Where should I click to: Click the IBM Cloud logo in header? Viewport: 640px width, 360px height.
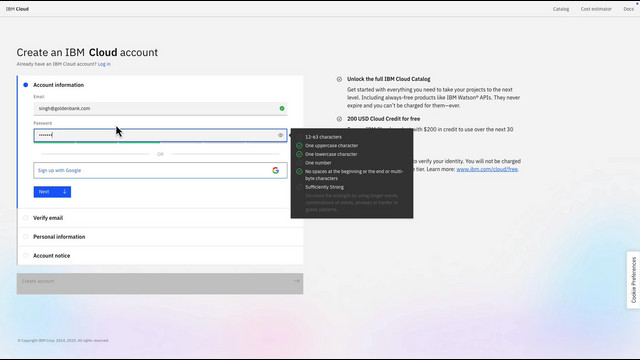17,9
